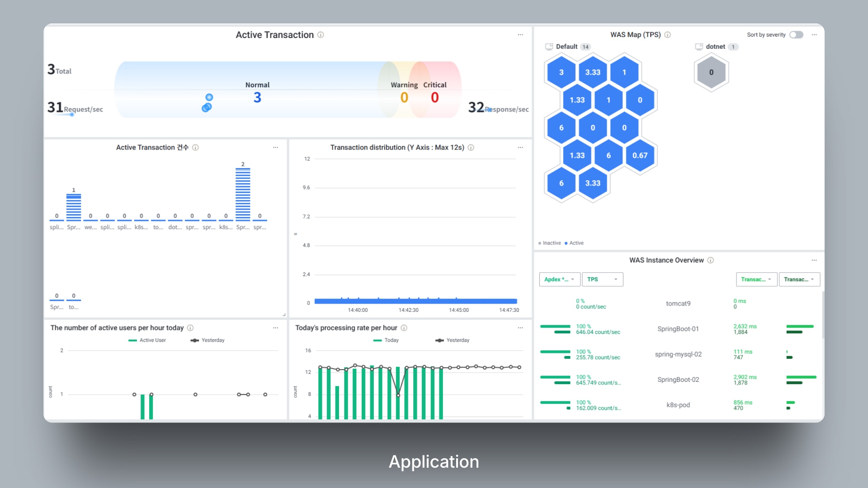Expand the Apdex dropdown
Screen dimensions: 868x488
[559, 279]
